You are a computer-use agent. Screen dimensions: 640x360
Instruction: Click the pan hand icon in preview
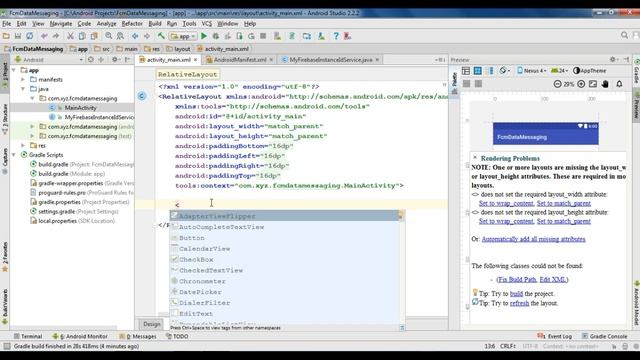click(605, 84)
